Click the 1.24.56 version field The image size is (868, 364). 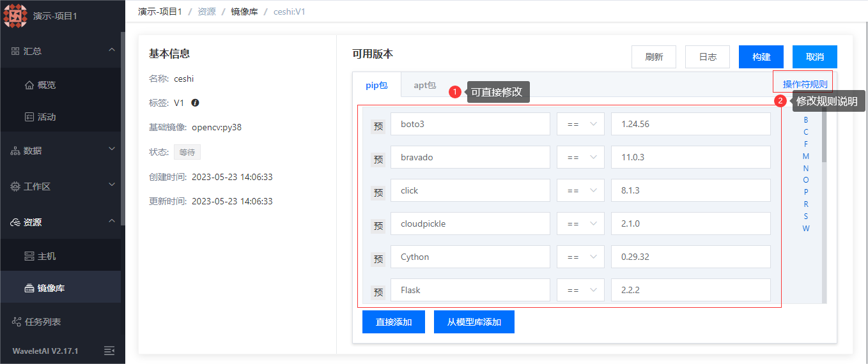pos(691,124)
